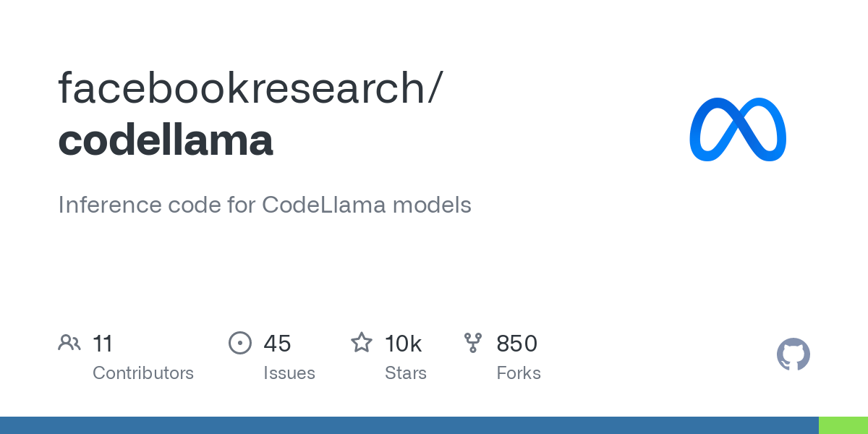Select the issue count 45
This screenshot has height=434, width=868.
[277, 344]
